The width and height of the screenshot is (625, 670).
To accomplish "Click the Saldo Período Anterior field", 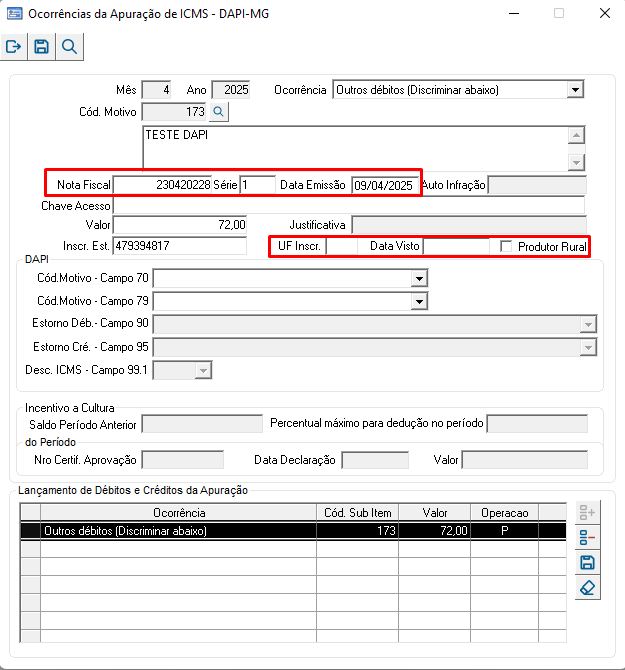I will 202,424.
